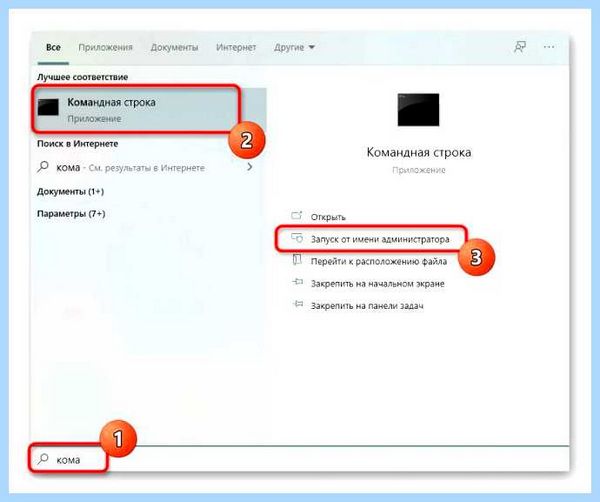This screenshot has width=600, height=502.
Task: Expand the Другие dropdown
Action: pos(294,47)
